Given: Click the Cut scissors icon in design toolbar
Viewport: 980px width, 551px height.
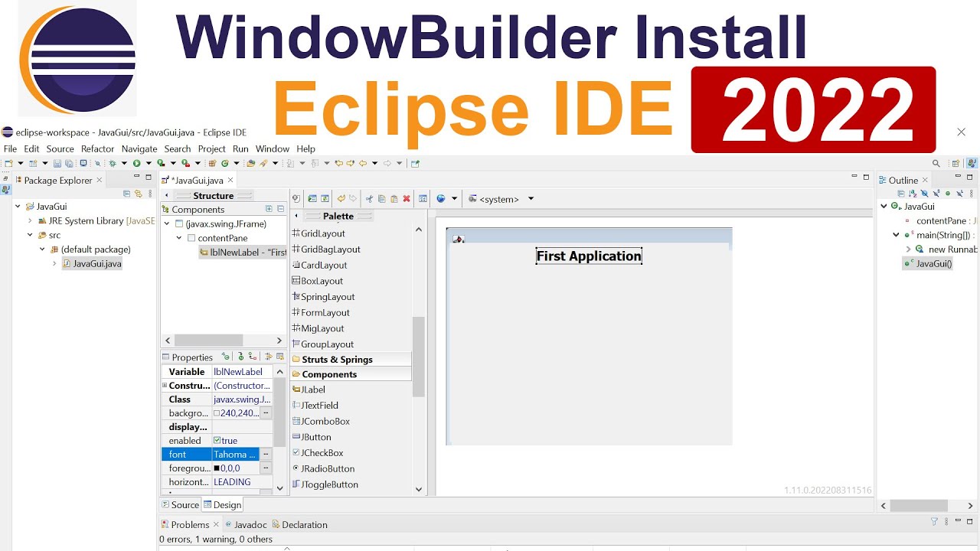Looking at the screenshot, I should 369,199.
